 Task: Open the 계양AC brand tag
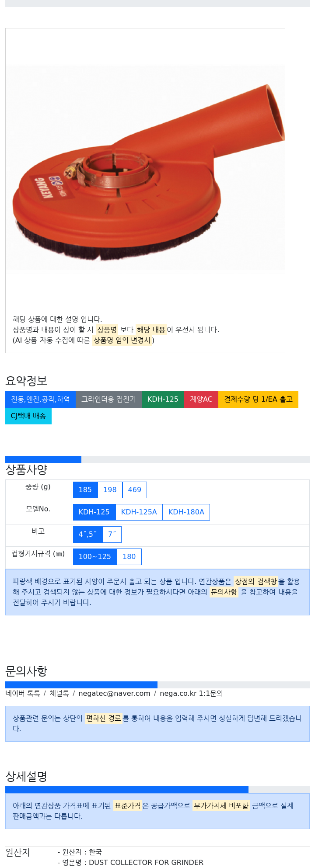tap(201, 399)
